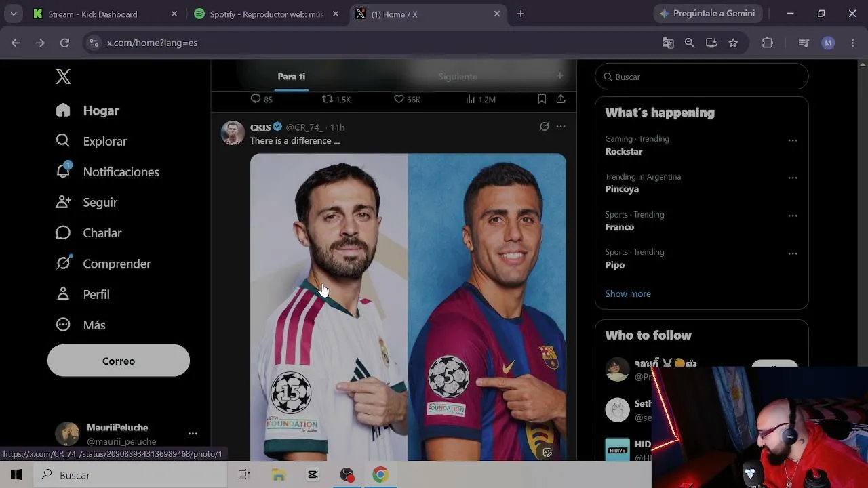Repost the post with 1.5K reposts

click(x=336, y=99)
